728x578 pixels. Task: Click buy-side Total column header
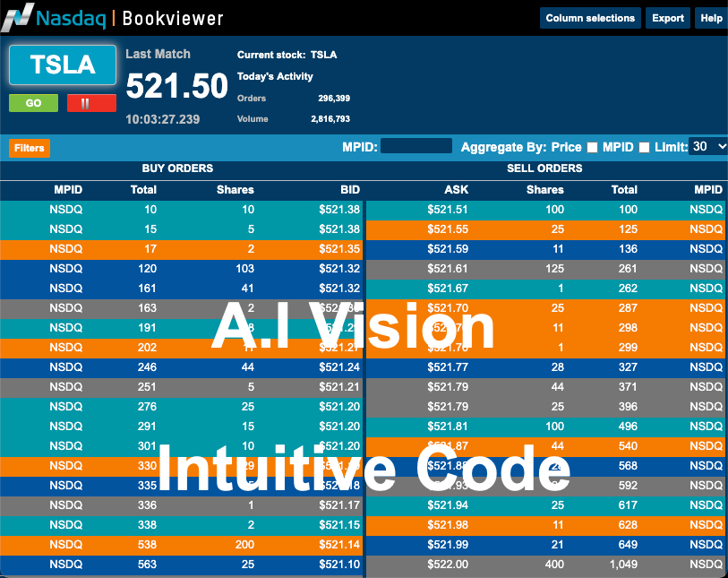143,190
